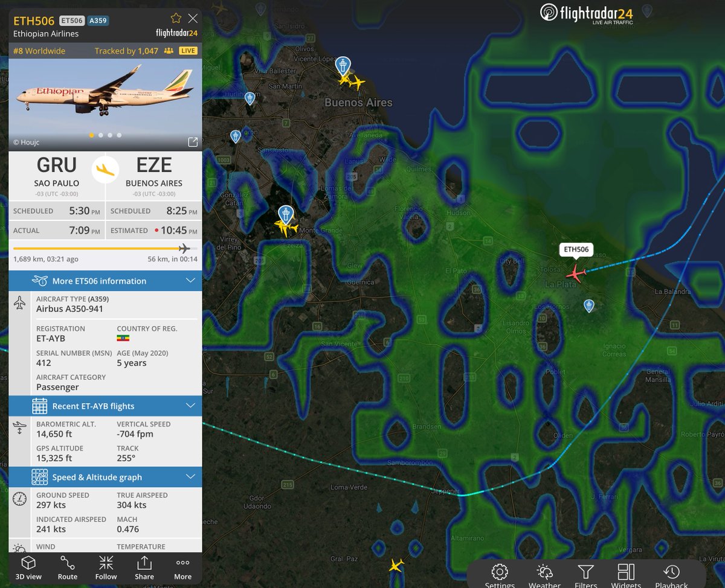Open the Weather layer options
Viewport: 725px width, 588px height.
click(x=544, y=576)
